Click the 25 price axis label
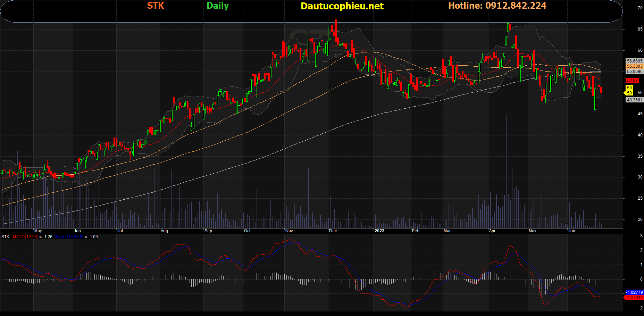 pos(640,198)
